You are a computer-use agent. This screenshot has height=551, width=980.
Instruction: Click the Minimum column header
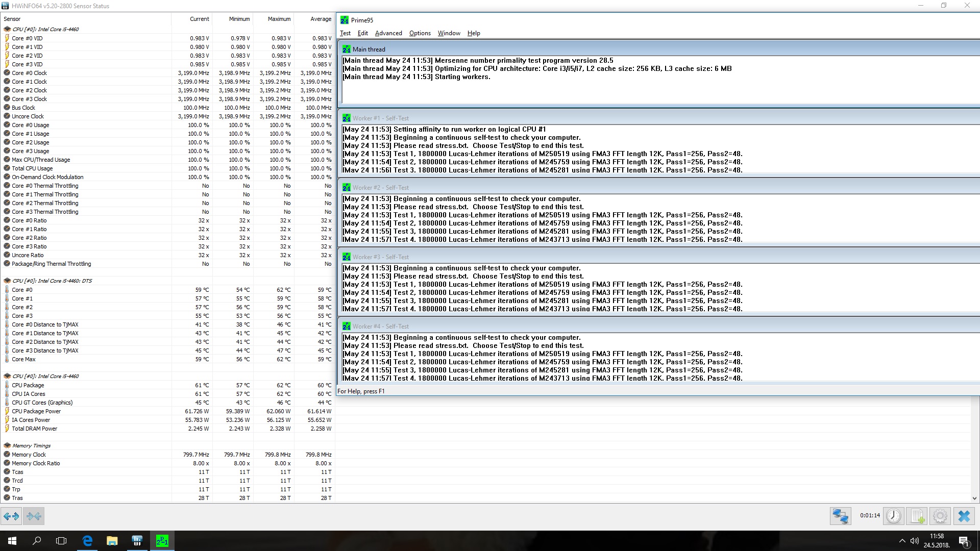point(233,19)
